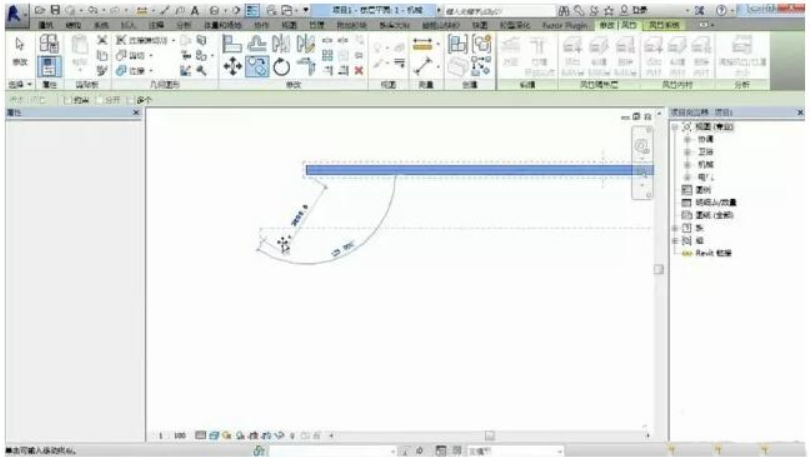The image size is (810, 462).
Task: Expand the 机械 discipline node in browser
Action: [687, 163]
